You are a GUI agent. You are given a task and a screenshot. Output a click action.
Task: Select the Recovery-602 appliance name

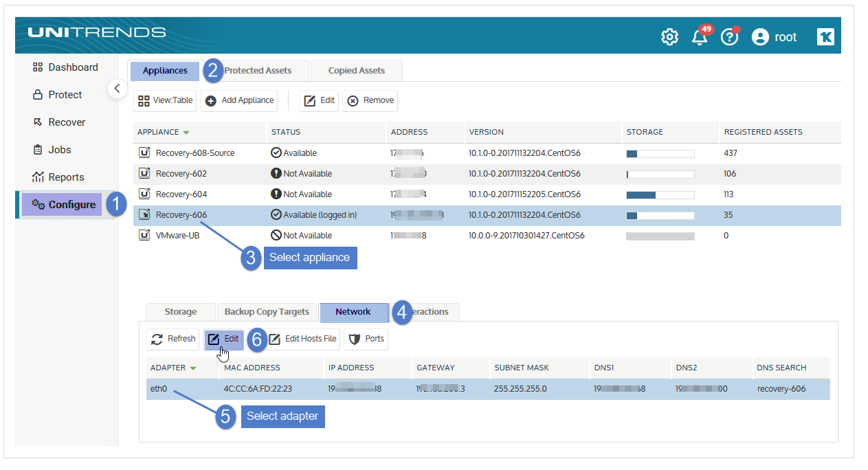tap(181, 174)
